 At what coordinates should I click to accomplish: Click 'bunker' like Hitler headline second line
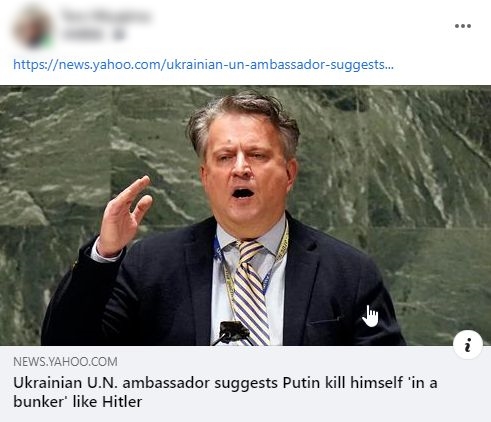pos(78,402)
